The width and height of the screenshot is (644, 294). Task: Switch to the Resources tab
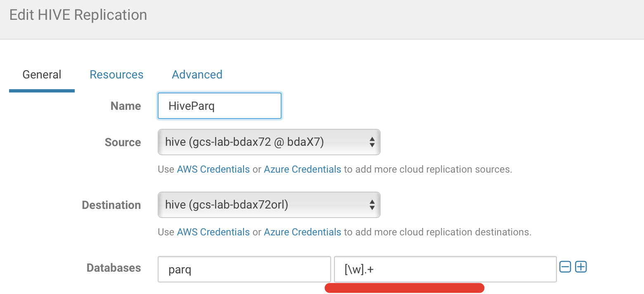point(116,75)
